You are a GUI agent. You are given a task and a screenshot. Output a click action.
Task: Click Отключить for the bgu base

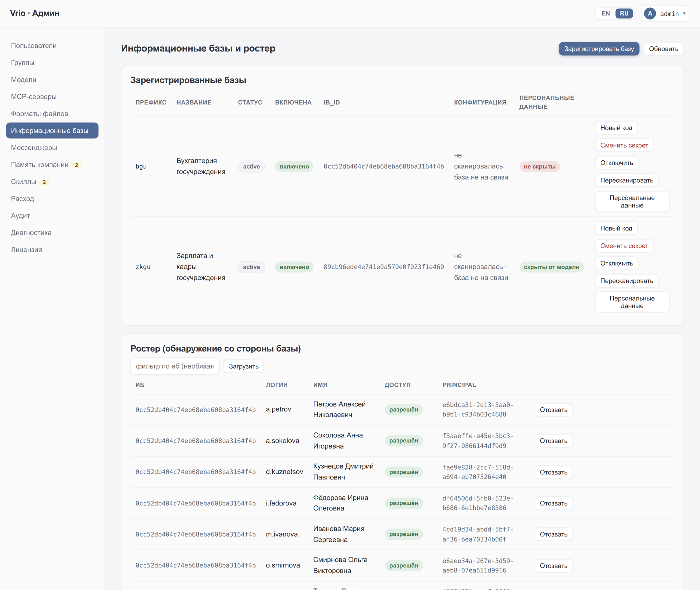coord(616,163)
